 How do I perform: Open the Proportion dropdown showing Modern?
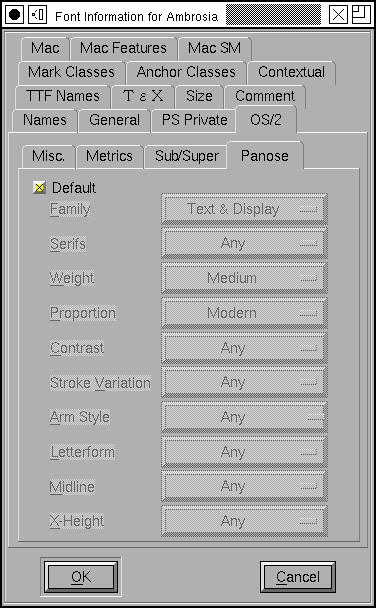(244, 313)
